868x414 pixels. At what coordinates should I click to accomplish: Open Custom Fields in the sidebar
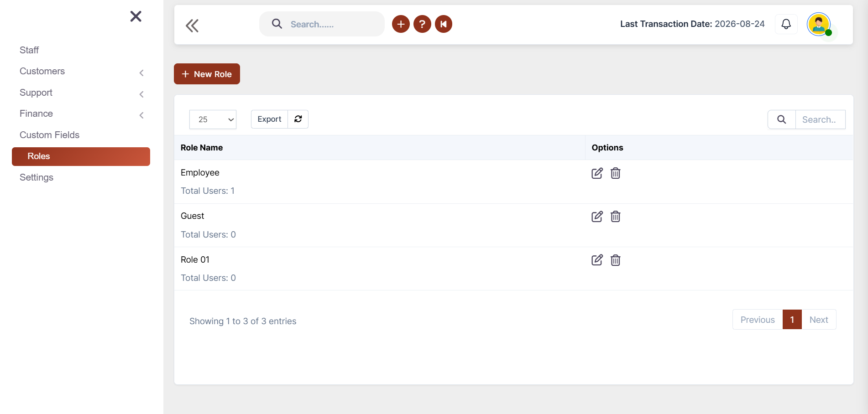49,135
